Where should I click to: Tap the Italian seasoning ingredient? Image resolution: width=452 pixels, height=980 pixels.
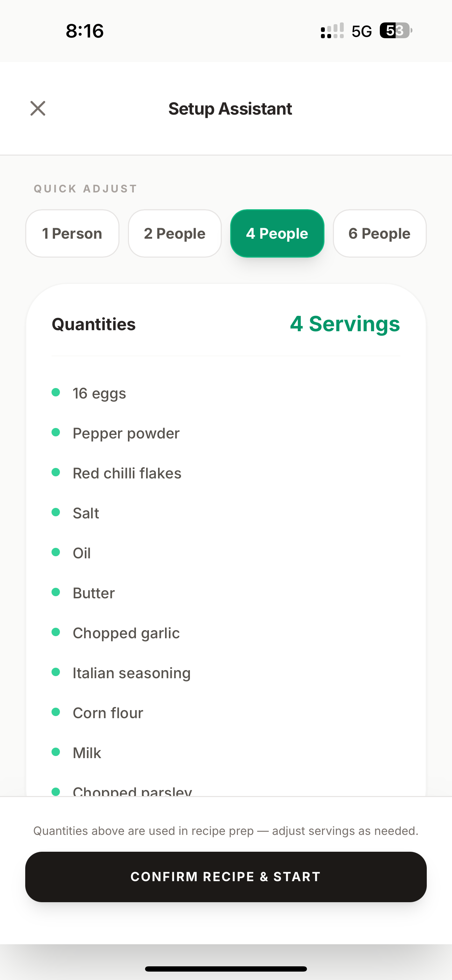[x=132, y=673]
